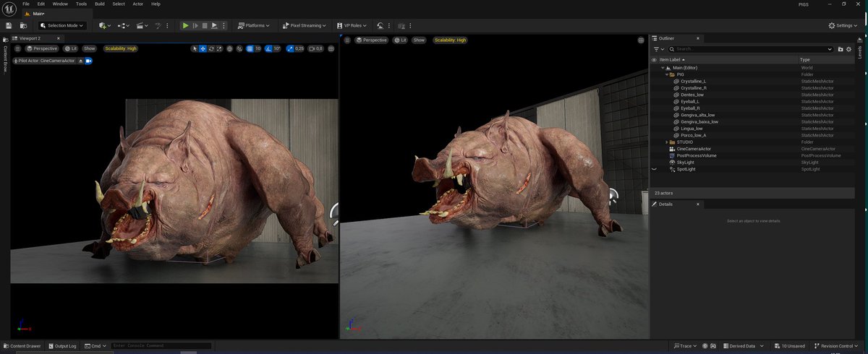Viewport: 868px width, 354px height.
Task: Open the Viewport 2 hamburger options menu
Action: 17,48
